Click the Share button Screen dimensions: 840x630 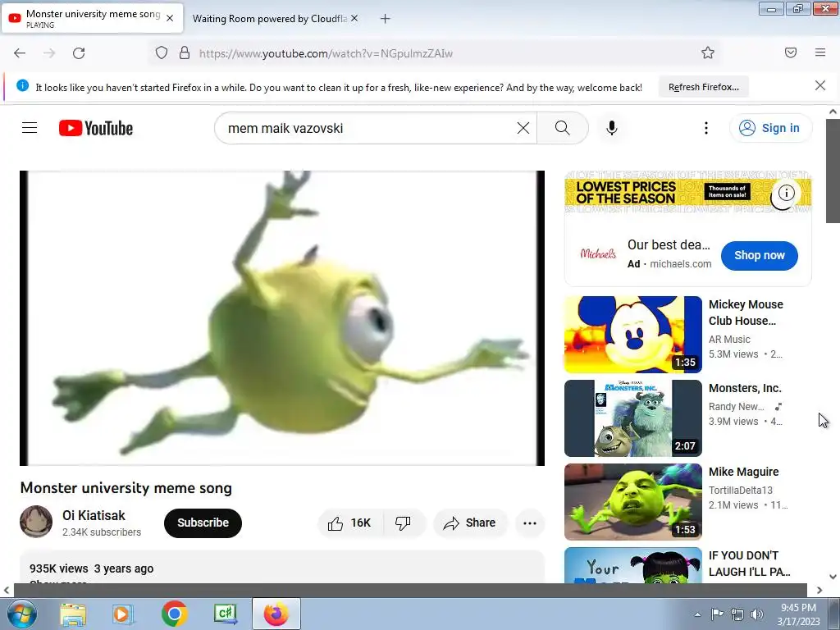470,523
